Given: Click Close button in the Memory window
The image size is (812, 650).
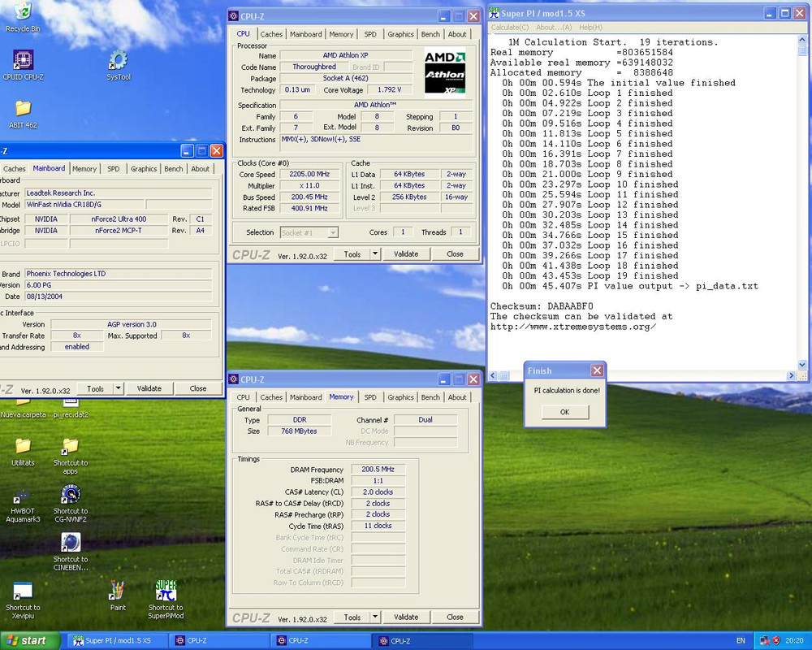Looking at the screenshot, I should pos(455,617).
